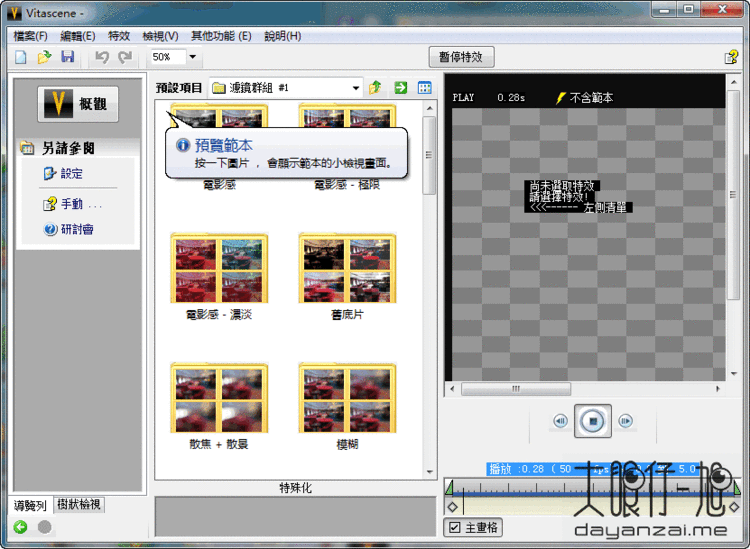Click the Undo arrow icon
Screen dimensions: 750x549
tap(101, 57)
